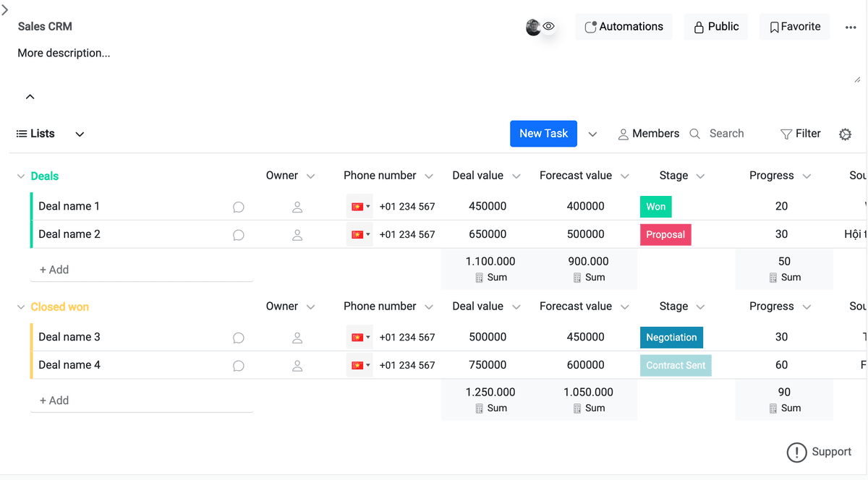Open comment bubble on Deal name 4

click(x=238, y=366)
